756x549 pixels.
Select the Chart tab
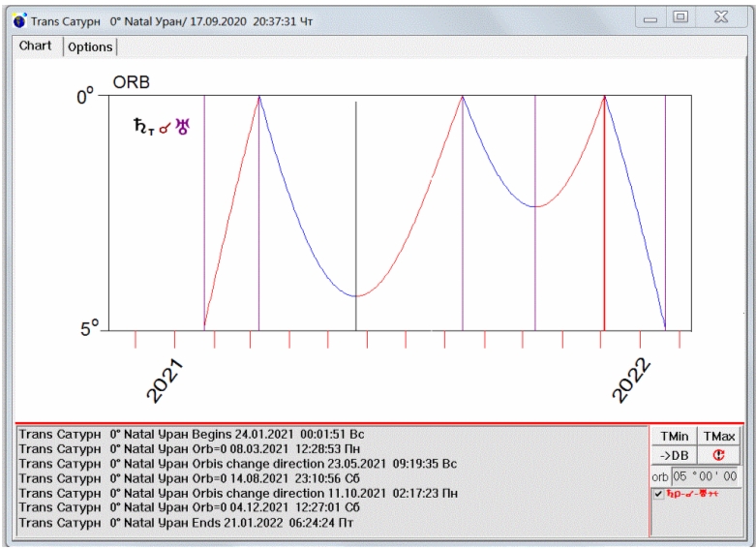click(36, 46)
